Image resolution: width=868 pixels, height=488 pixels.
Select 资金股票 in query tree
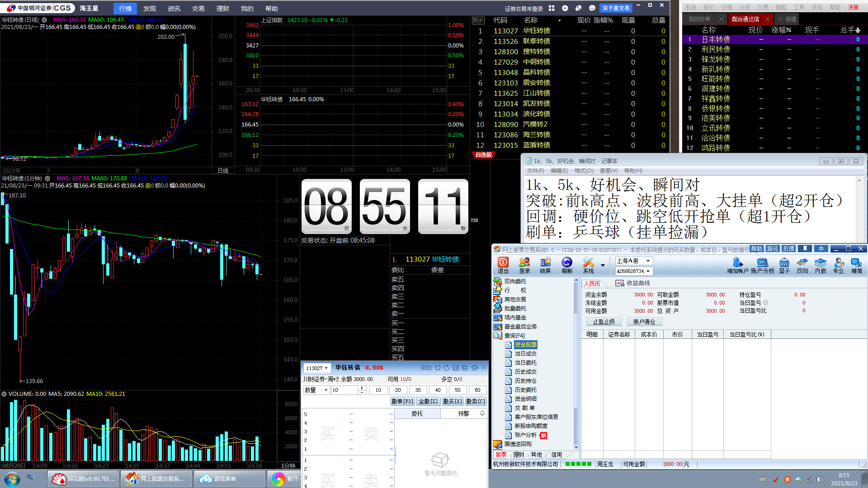click(x=525, y=345)
